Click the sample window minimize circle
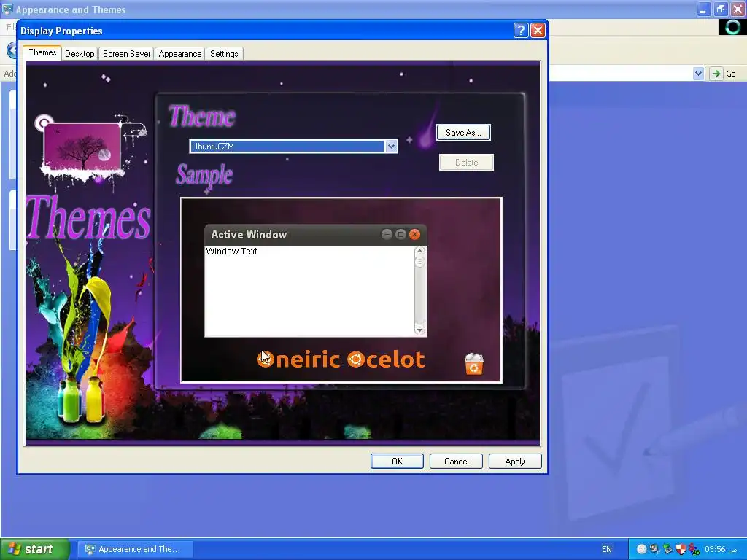Viewport: 747px width, 560px height. (387, 234)
